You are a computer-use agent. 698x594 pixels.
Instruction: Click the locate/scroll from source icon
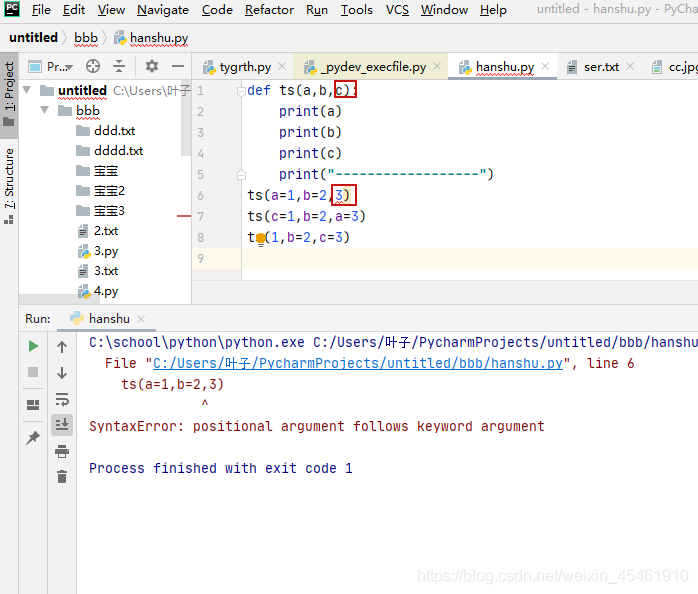pos(93,66)
